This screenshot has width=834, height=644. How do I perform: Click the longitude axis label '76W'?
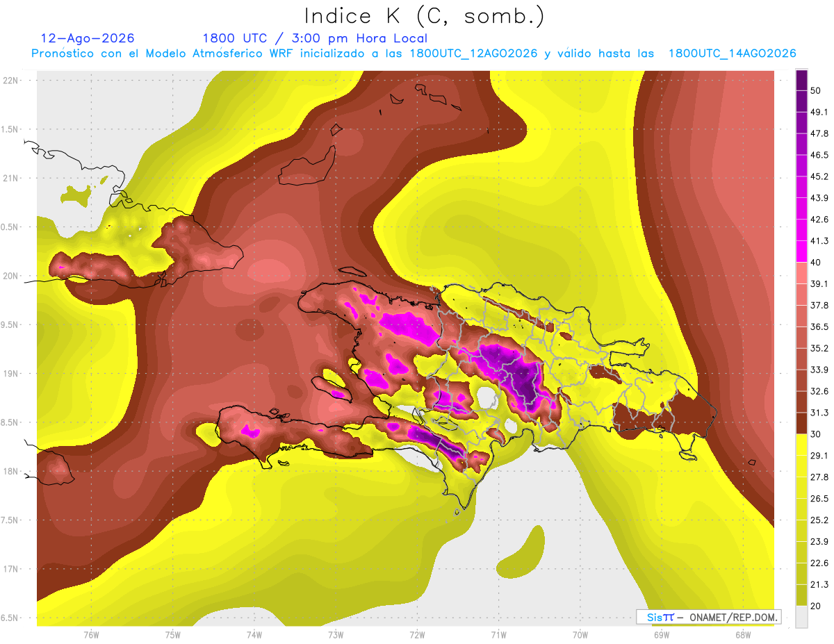pyautogui.click(x=91, y=634)
